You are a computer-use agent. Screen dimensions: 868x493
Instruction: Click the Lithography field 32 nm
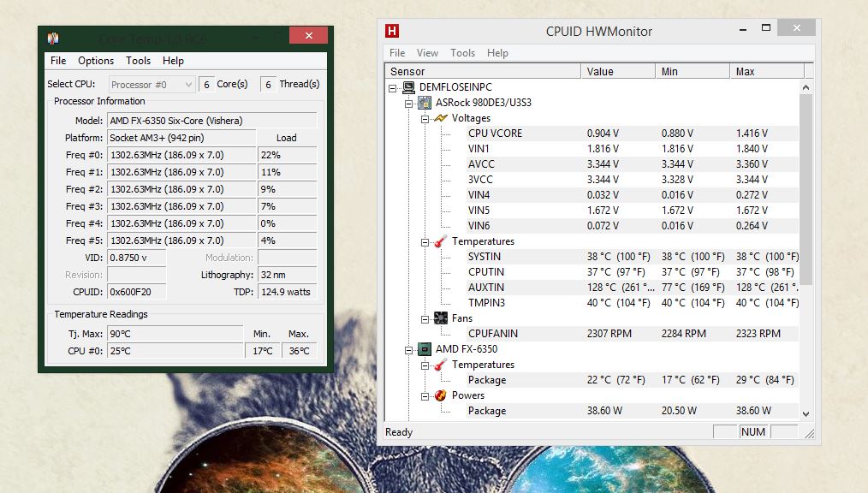288,275
